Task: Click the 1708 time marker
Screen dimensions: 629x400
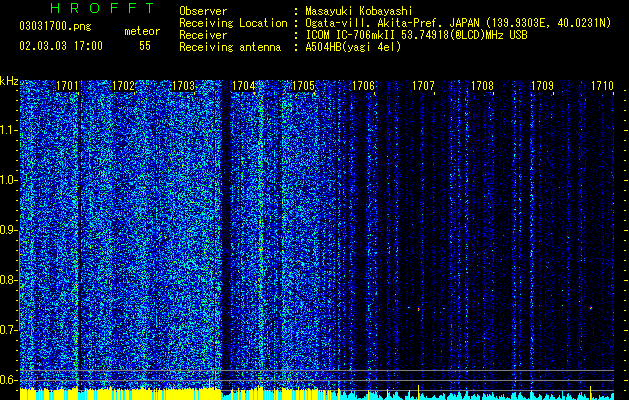Action: [x=482, y=86]
